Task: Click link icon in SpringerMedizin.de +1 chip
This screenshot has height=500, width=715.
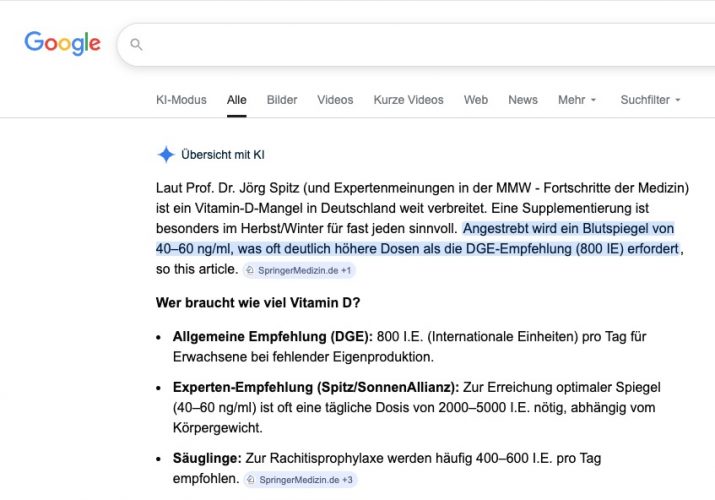Action: coord(250,271)
